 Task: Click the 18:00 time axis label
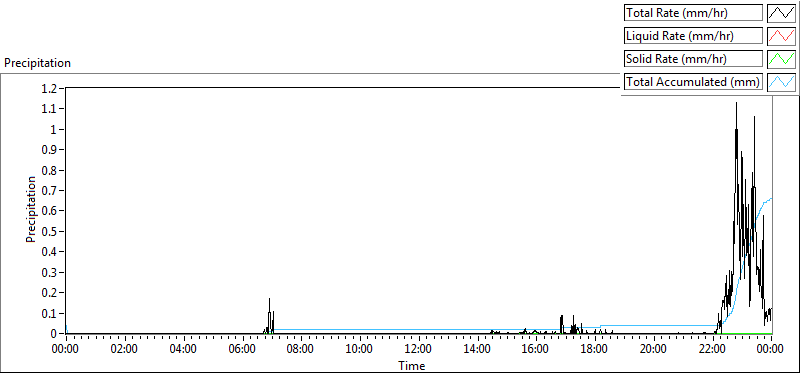point(594,349)
